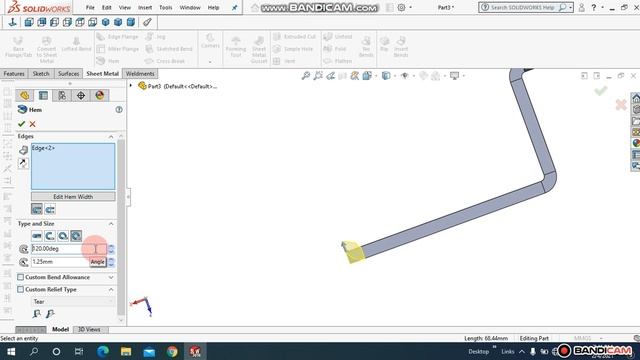
Task: Choose the Open hem type
Action: coord(50,236)
